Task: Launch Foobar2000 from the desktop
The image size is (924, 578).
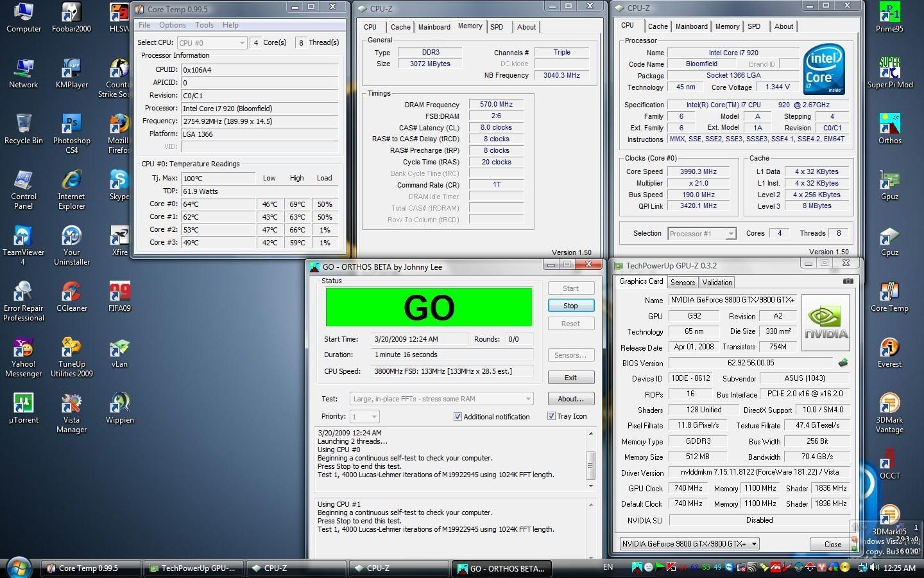Action: (71, 17)
